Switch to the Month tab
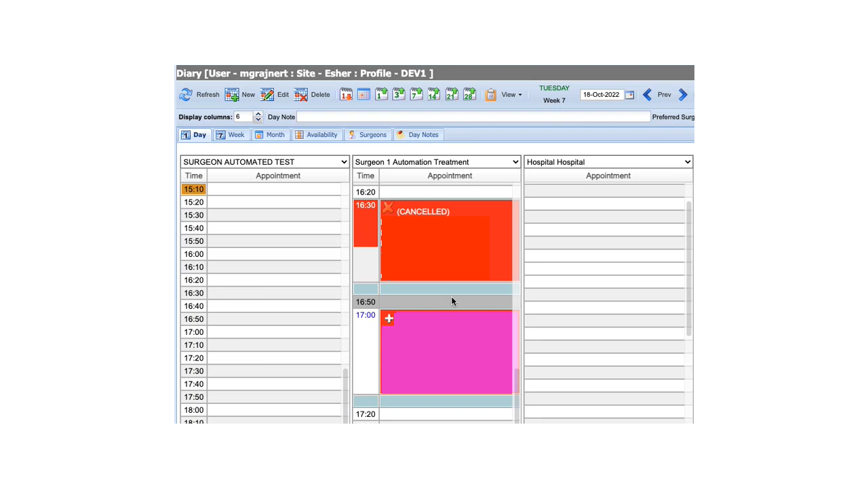The height and width of the screenshot is (488, 868). pos(269,135)
